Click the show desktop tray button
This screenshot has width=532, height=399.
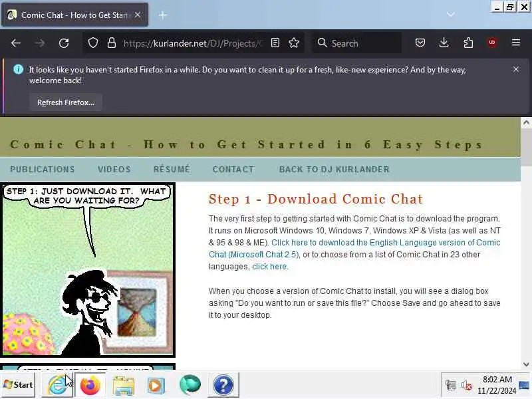click(x=525, y=385)
